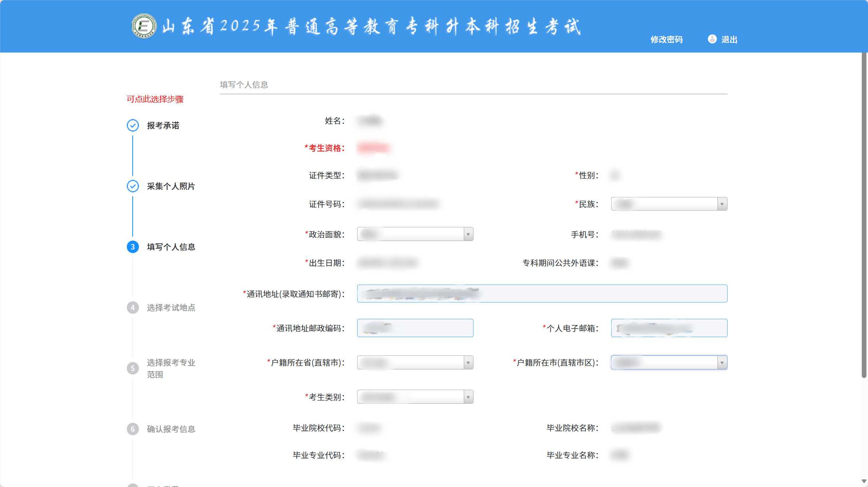Open the 民族 dropdown arrow
The image size is (868, 487).
tap(722, 204)
